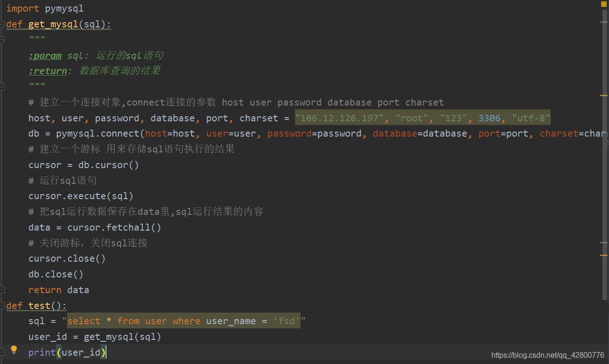Click docstring text '运行的sql语句'
609x364 pixels.
tap(130, 56)
